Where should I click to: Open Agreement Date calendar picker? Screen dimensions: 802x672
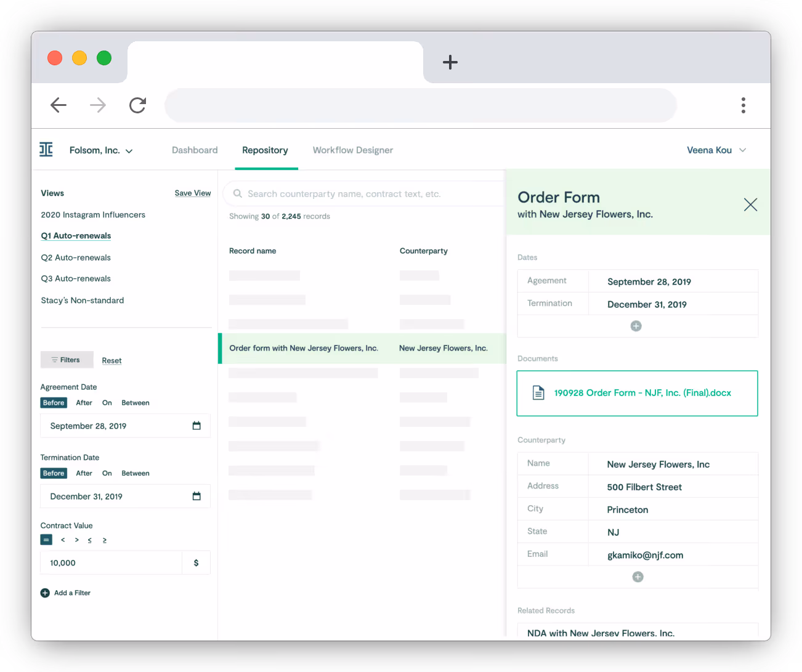coord(196,426)
